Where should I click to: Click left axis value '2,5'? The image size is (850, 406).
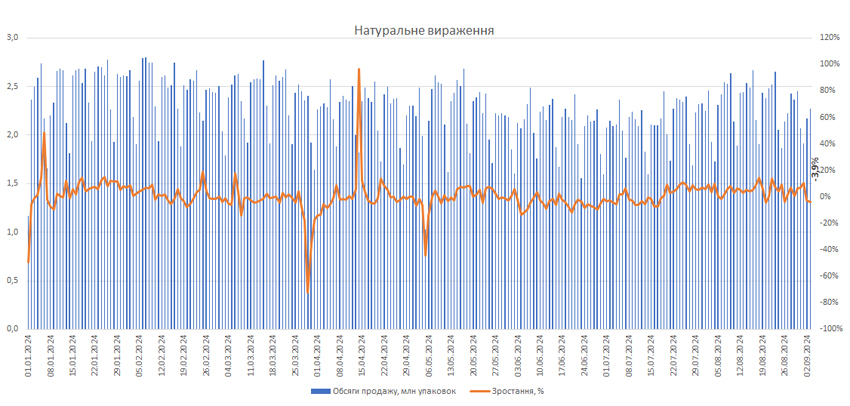click(12, 86)
